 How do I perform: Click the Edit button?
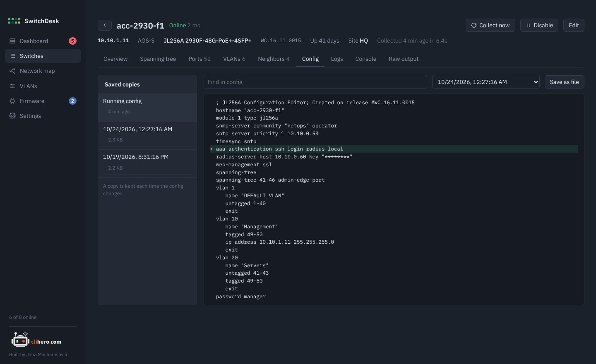(x=574, y=25)
